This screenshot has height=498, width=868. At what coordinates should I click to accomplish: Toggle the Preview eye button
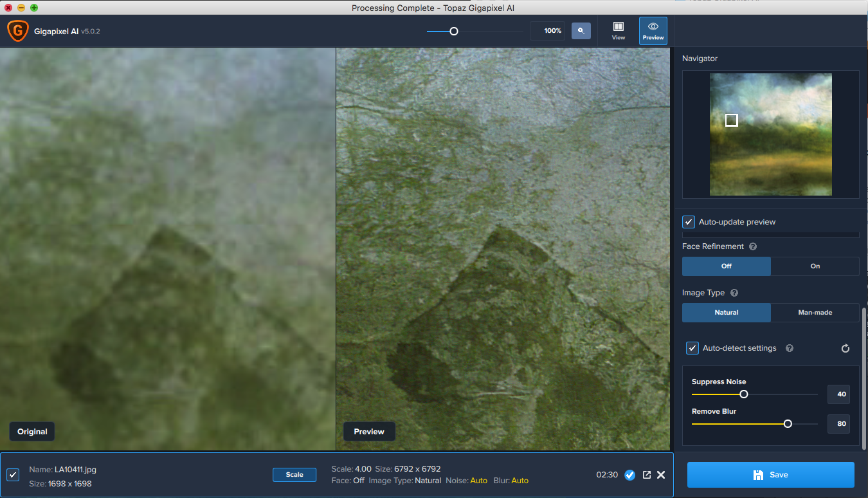(653, 31)
